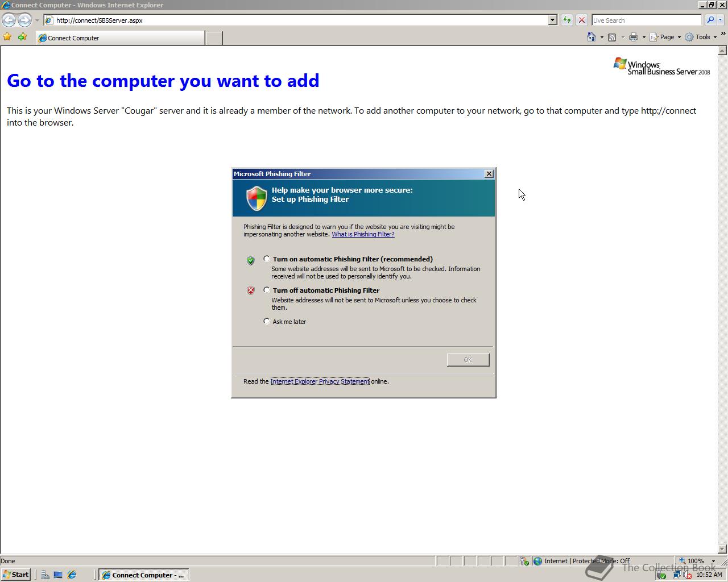Viewport: 728px width, 582px height.
Task: Click the status bar phishing filter icon
Action: click(x=524, y=561)
